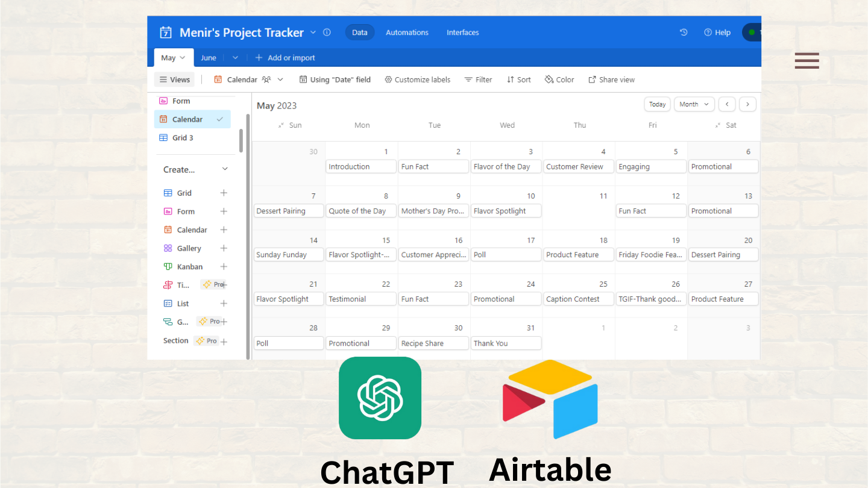The image size is (868, 488).
Task: Open the Sort options
Action: coord(519,80)
